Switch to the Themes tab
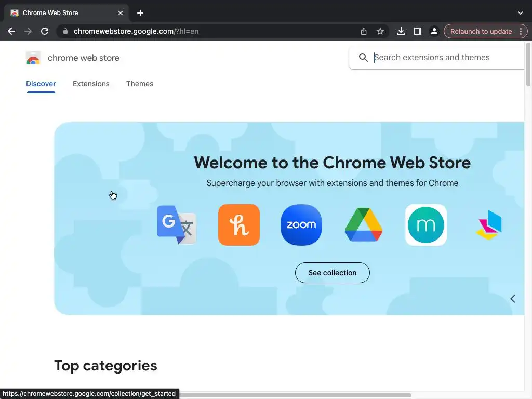Screen dimensions: 532x399 (x=140, y=84)
